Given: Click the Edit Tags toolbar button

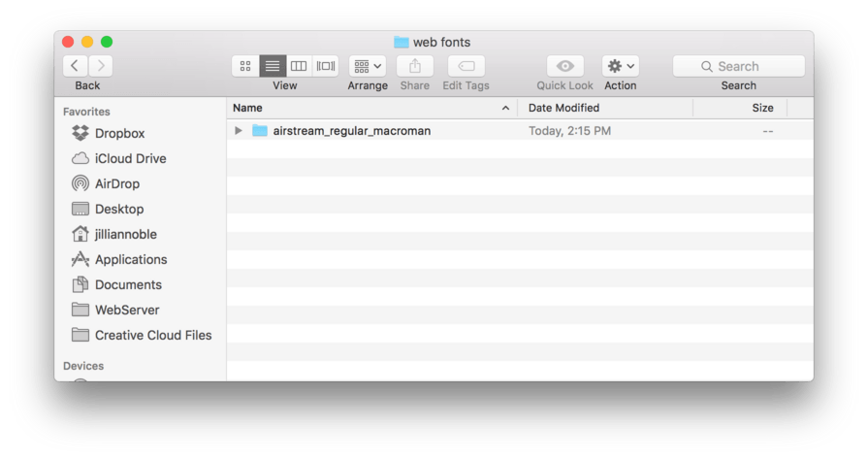Looking at the screenshot, I should point(466,66).
